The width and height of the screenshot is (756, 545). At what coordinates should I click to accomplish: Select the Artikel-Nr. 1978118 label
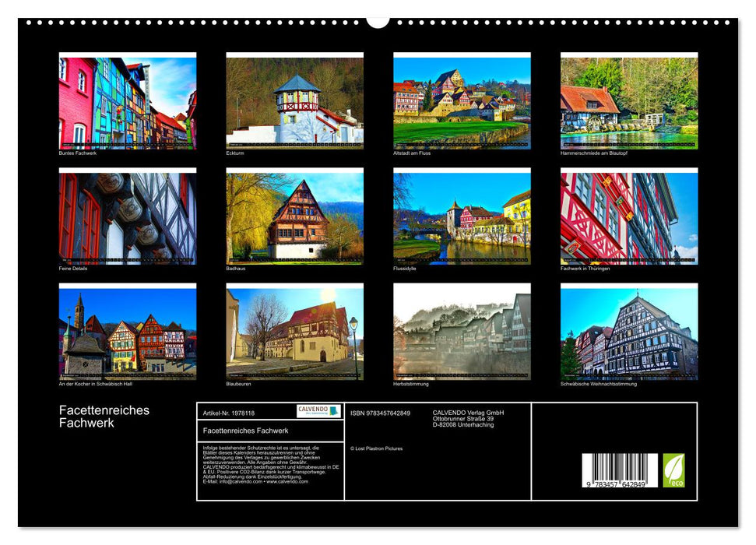coord(230,413)
